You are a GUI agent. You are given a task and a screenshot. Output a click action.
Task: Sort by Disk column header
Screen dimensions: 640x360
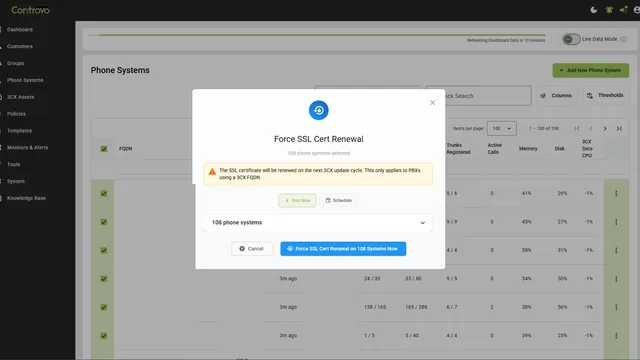point(560,149)
